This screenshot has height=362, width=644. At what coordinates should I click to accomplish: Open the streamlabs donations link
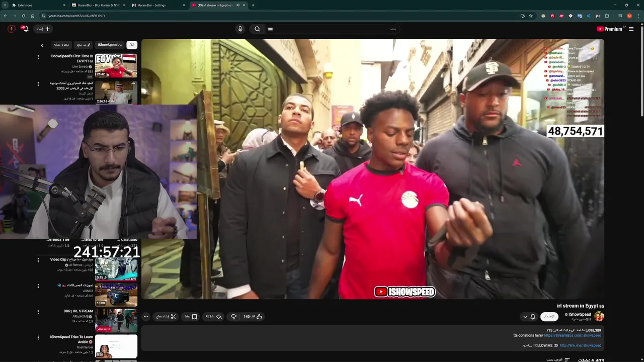point(573,335)
